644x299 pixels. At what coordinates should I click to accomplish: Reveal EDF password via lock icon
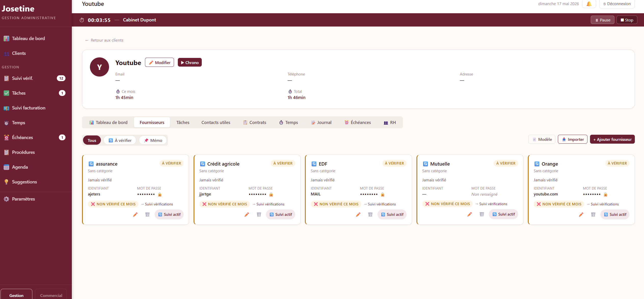coord(383,194)
